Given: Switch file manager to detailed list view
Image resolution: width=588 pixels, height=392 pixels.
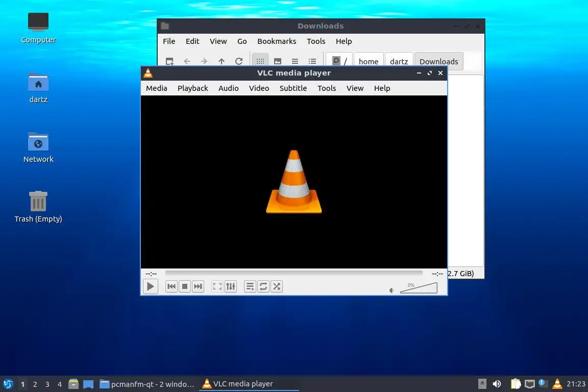Looking at the screenshot, I should coord(312,61).
